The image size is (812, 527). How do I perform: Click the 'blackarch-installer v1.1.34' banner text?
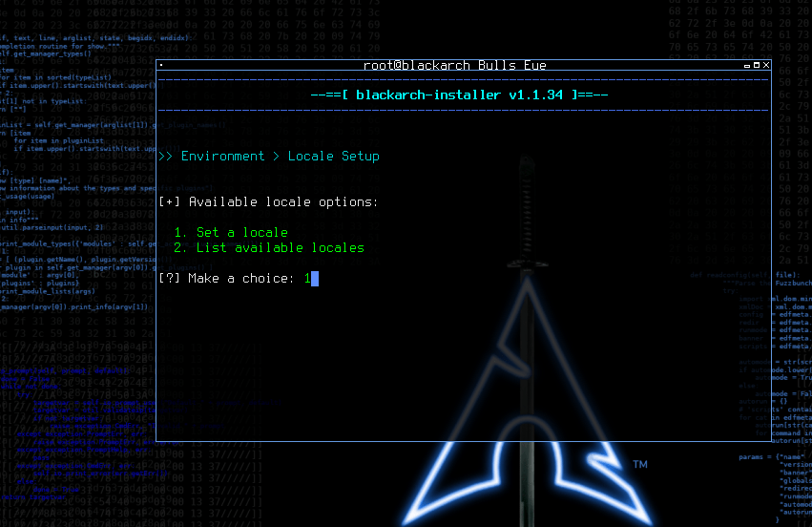(x=459, y=95)
